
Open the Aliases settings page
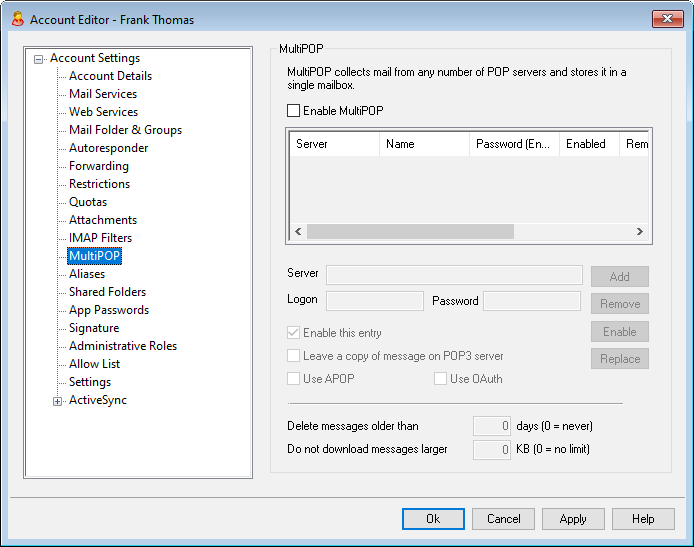87,274
